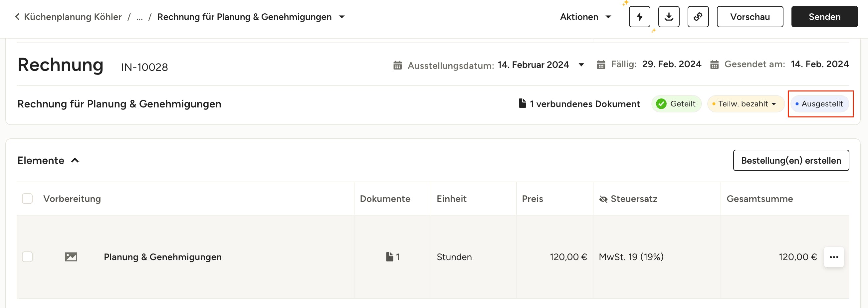Click the image placeholder icon in the row
868x308 pixels.
(71, 257)
